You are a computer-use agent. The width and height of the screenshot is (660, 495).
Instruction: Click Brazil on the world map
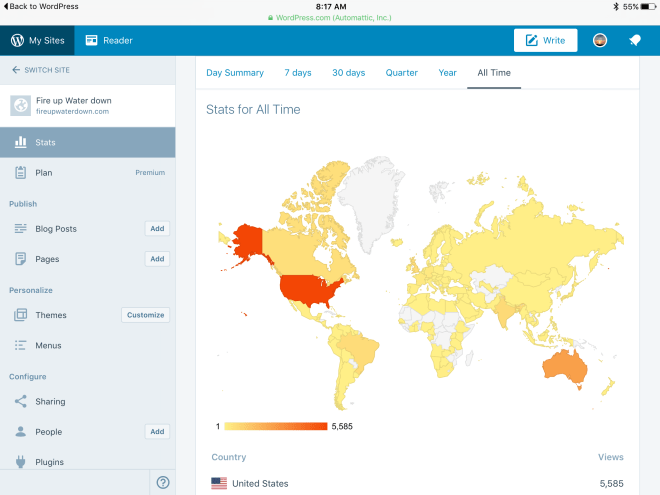[358, 349]
